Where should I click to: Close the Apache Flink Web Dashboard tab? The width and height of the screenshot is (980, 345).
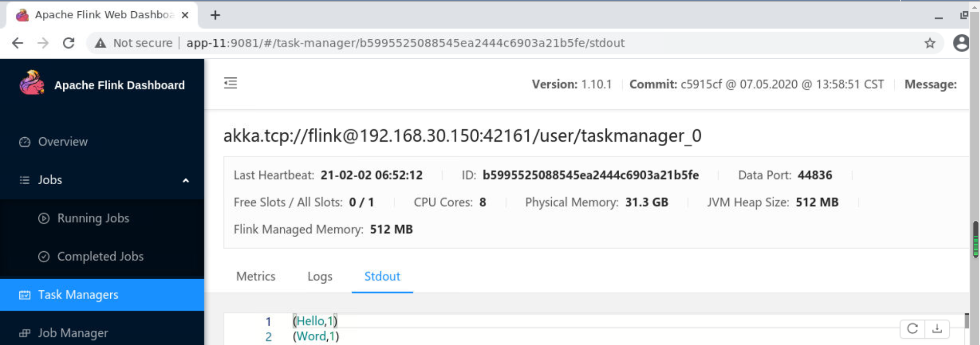pos(185,15)
